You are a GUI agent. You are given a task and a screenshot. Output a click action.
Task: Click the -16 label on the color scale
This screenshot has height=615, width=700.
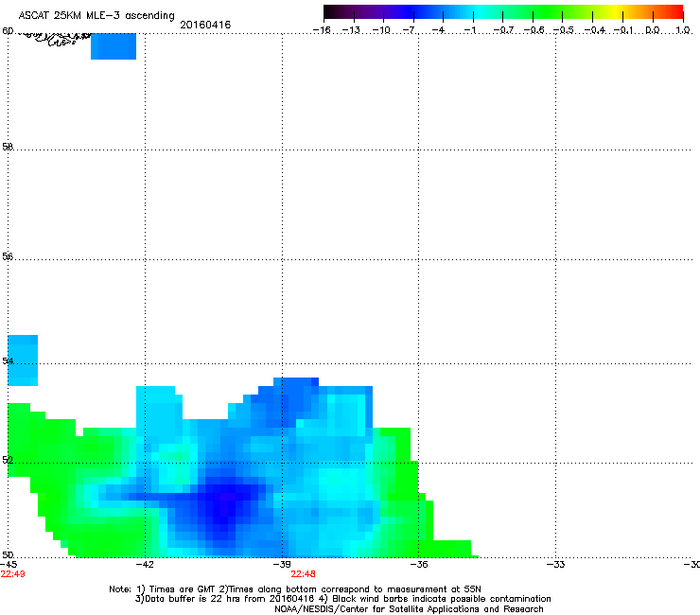coord(322,30)
